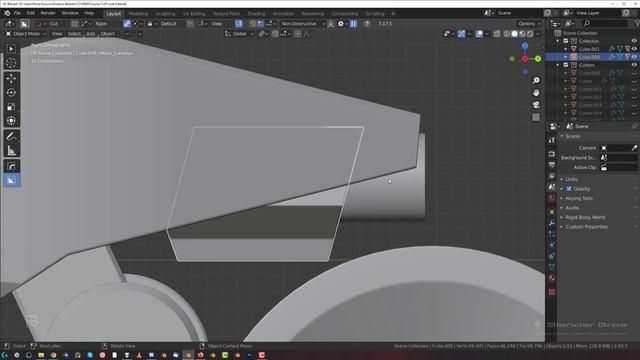Toggle the Gravity checkbox
The image size is (640, 360).
point(569,189)
